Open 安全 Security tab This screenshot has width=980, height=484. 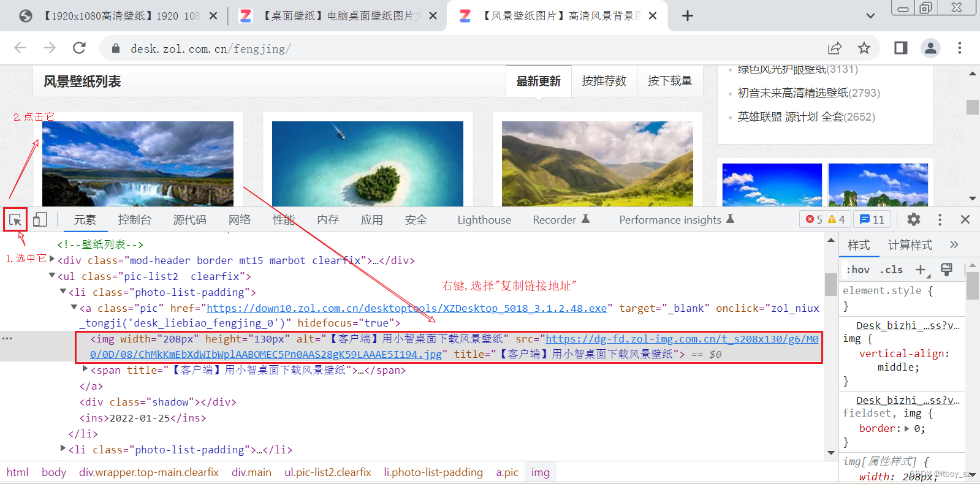(x=416, y=219)
